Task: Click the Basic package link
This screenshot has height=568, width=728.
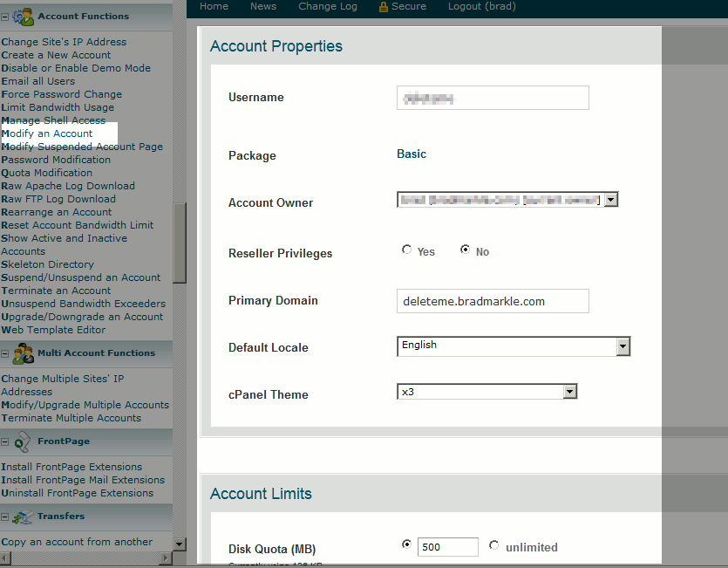Action: 412,154
